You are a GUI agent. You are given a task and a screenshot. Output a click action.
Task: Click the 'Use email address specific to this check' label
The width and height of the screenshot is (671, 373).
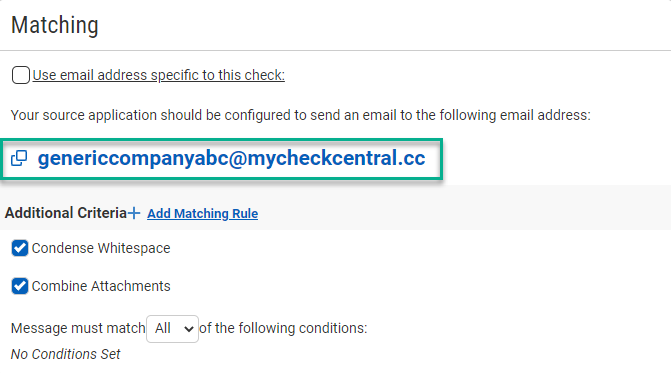(x=158, y=75)
